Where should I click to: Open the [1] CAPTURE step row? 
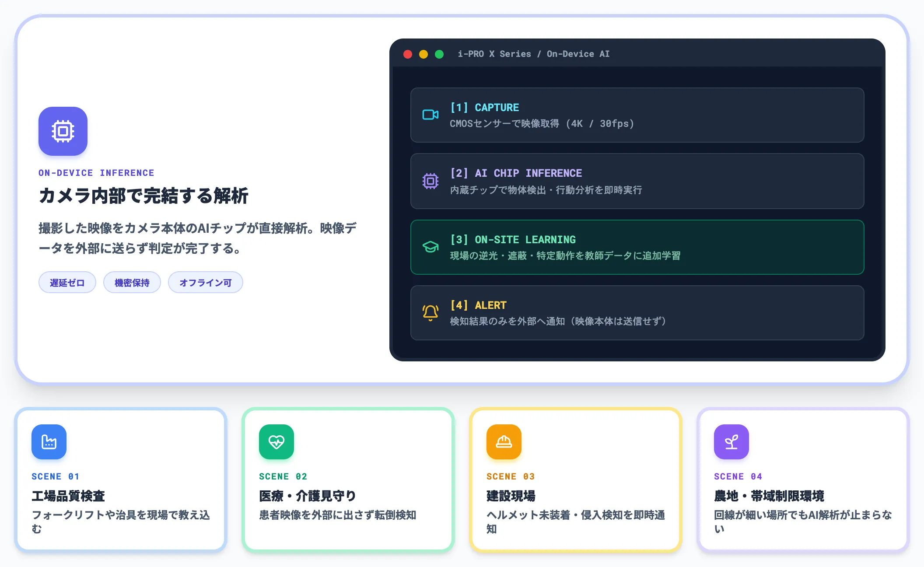click(x=637, y=115)
